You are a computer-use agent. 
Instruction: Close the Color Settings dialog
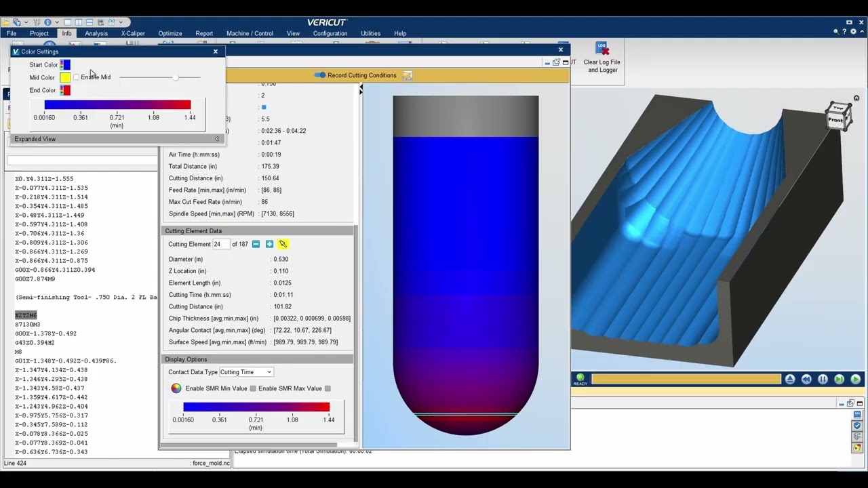pyautogui.click(x=216, y=52)
